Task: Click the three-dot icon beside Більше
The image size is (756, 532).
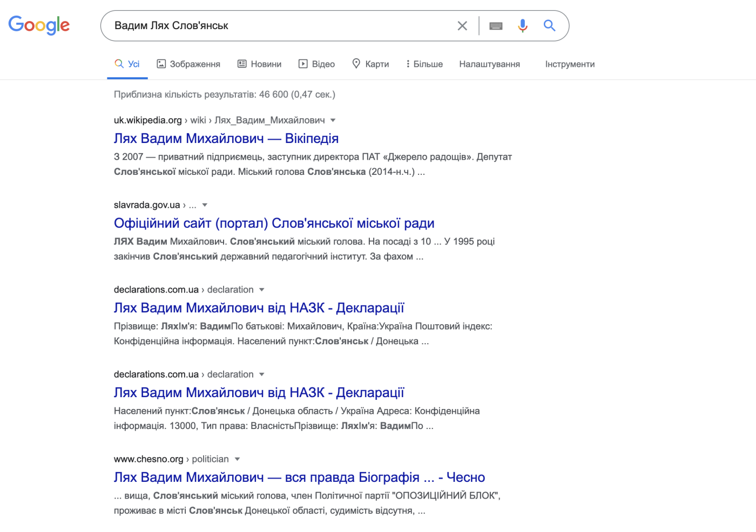Action: pos(408,64)
